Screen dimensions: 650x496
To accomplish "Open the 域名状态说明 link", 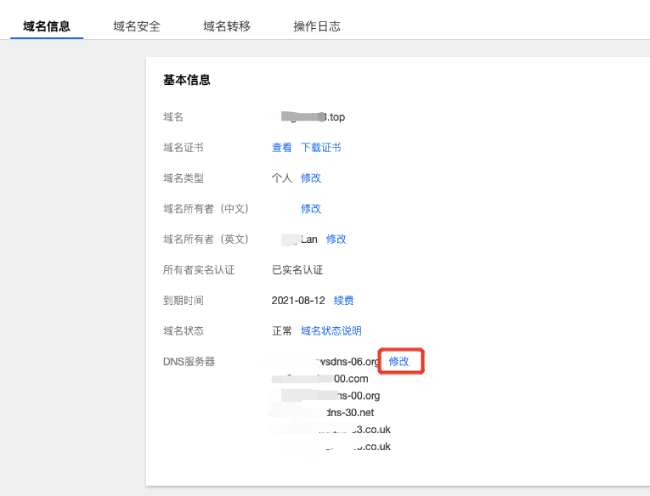I will 331,331.
